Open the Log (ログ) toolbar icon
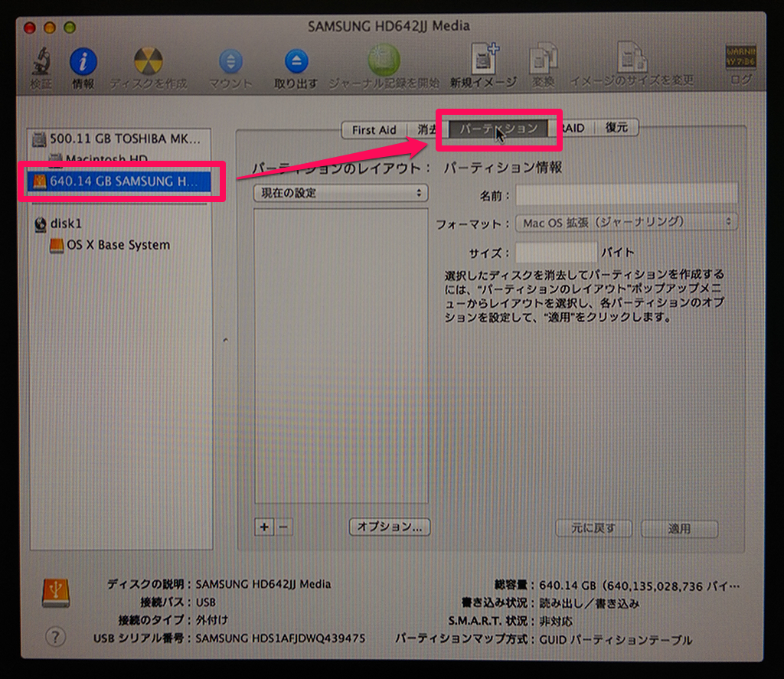Image resolution: width=784 pixels, height=679 pixels. (741, 57)
